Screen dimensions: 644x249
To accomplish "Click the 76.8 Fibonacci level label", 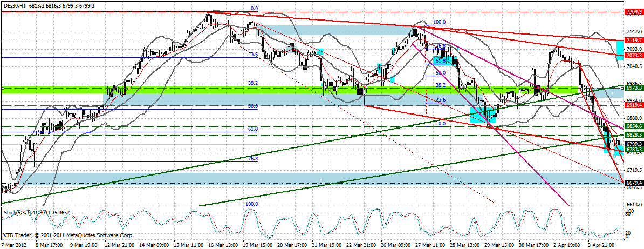I will click(x=253, y=158).
